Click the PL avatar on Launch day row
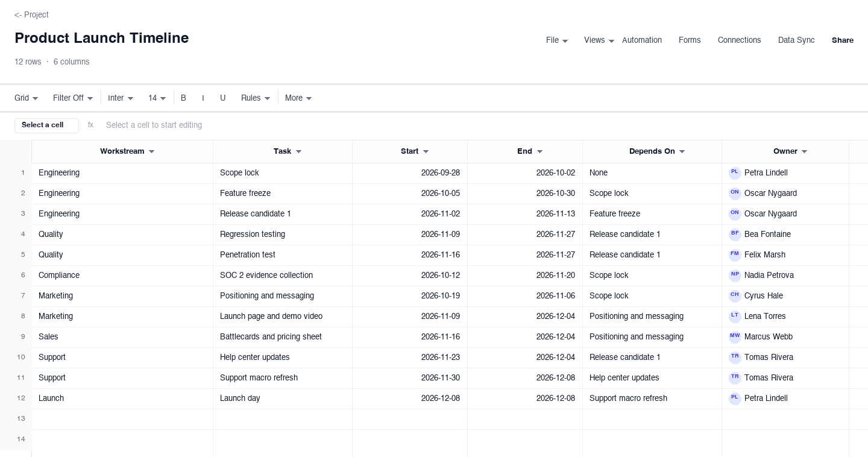 click(735, 399)
